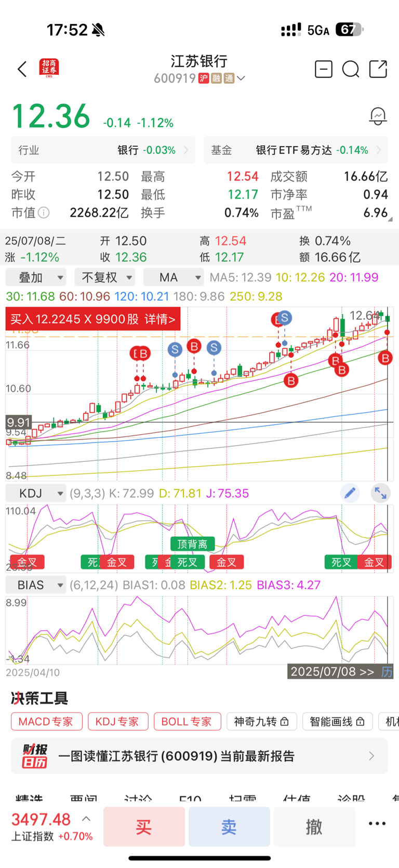Tap the 2025/04/10 start date label
The height and width of the screenshot is (868, 399).
(x=33, y=672)
